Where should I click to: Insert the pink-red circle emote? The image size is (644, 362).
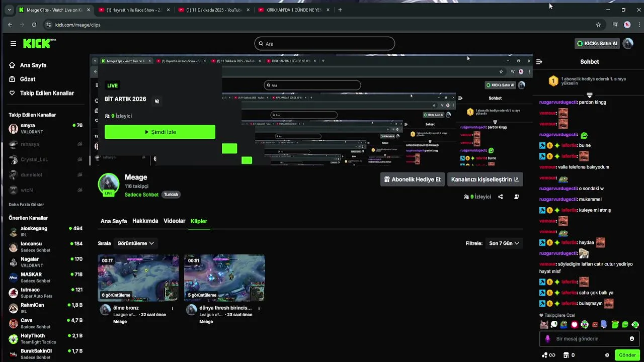tap(574, 325)
